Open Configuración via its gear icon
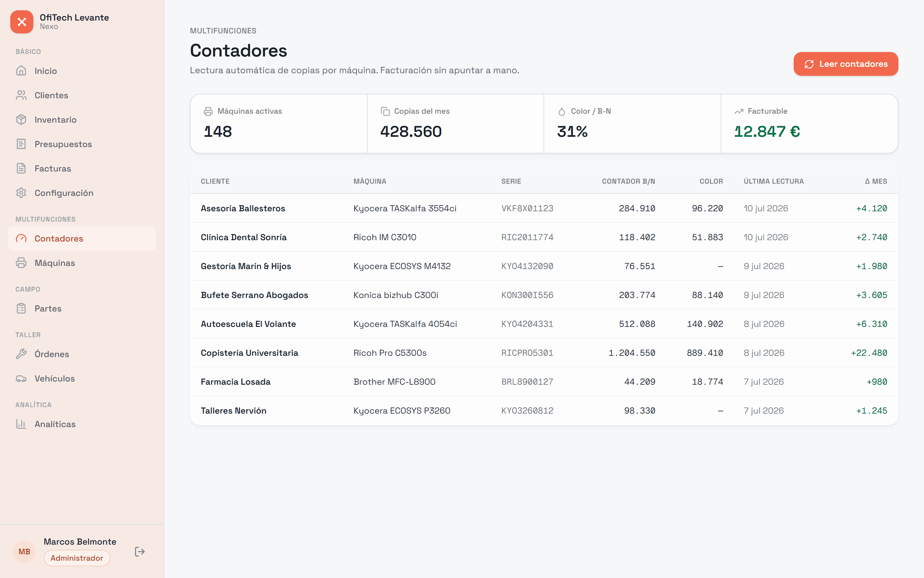 click(21, 193)
